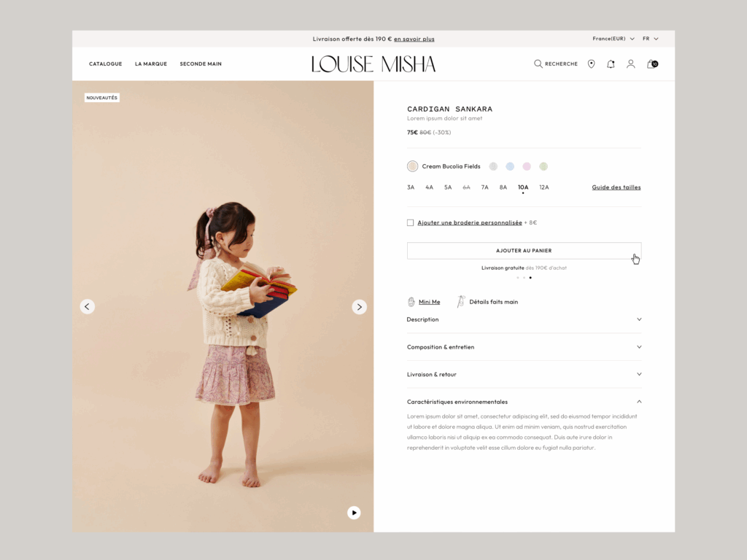This screenshot has width=747, height=560.
Task: Play the product video
Action: [x=354, y=513]
